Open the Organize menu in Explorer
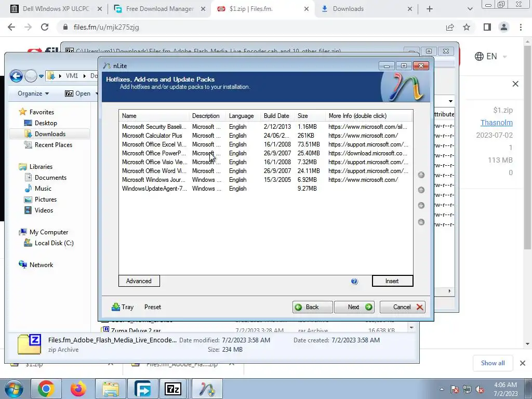Screen dimensions: 532x399 coord(33,94)
